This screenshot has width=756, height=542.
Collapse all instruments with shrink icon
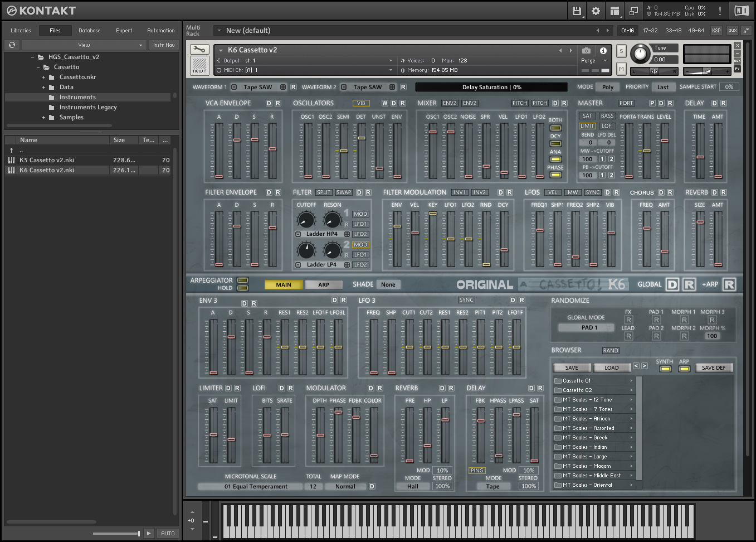pos(746,30)
